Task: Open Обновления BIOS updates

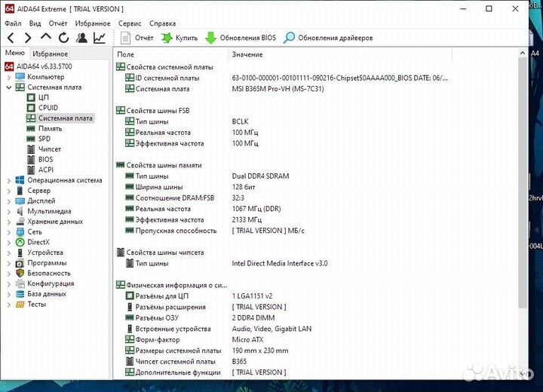Action: [x=241, y=38]
